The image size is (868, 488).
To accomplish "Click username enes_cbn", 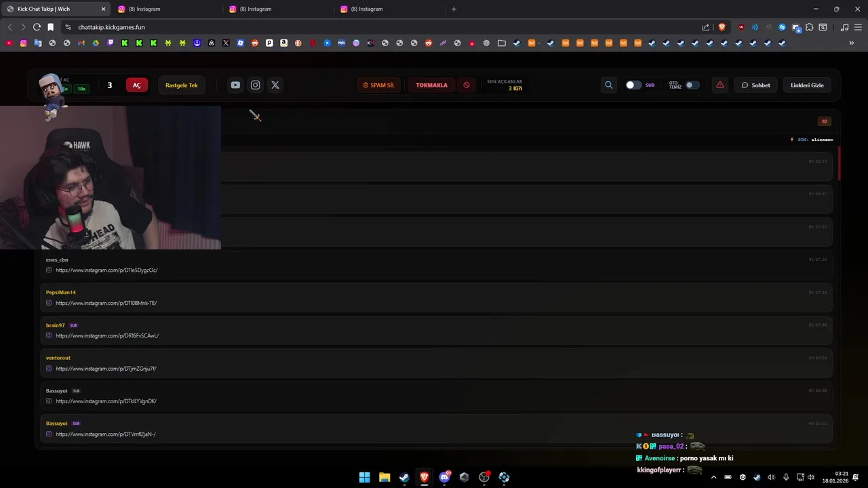I will (x=57, y=260).
